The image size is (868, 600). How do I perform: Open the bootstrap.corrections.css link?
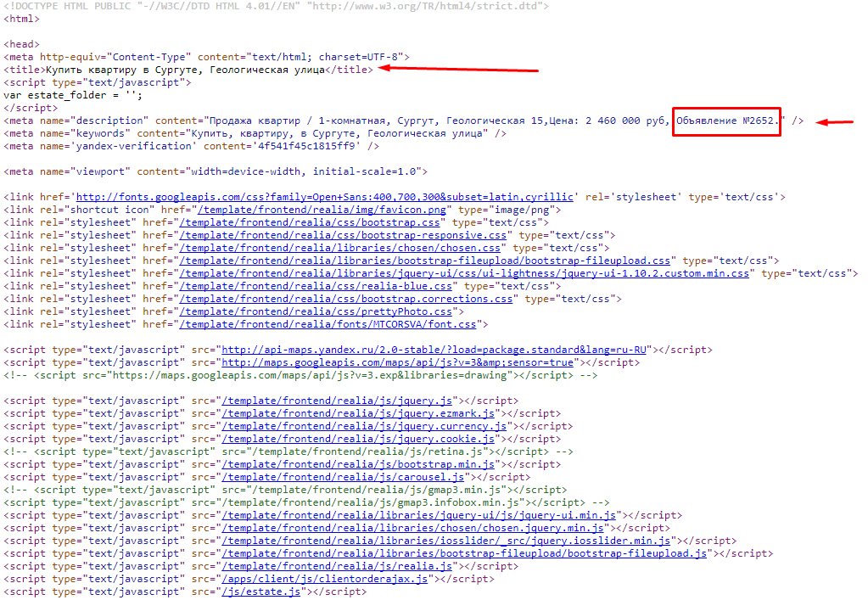[346, 299]
